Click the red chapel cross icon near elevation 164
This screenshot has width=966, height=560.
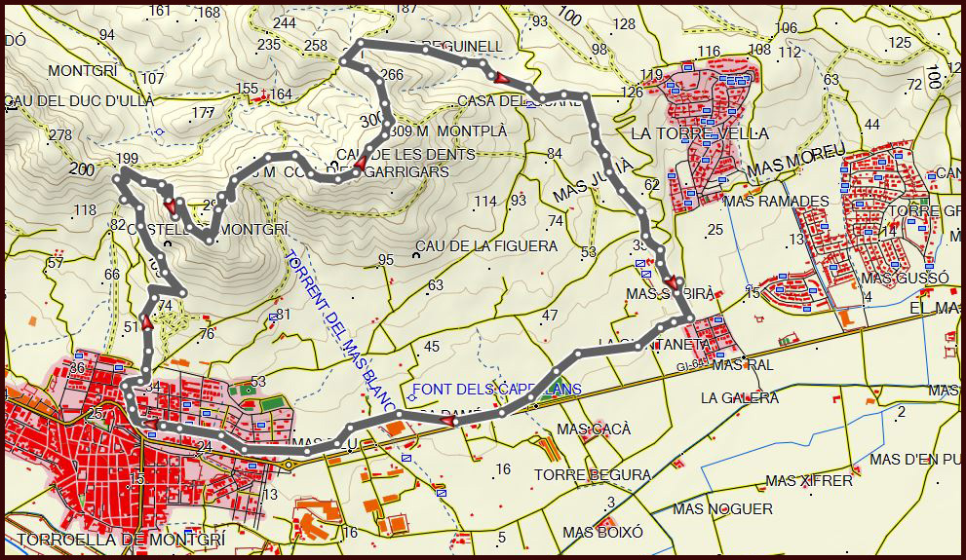(261, 94)
